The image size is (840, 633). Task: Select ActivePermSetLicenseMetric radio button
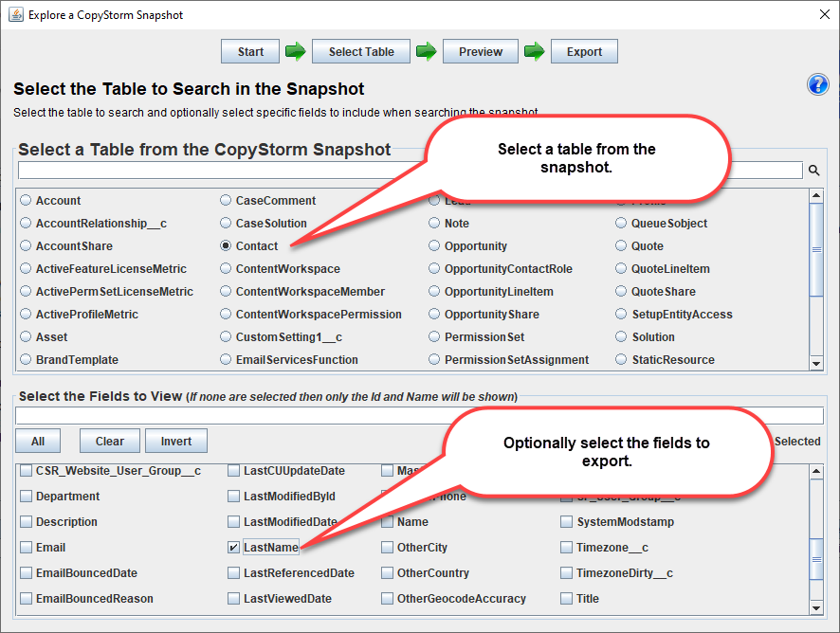pos(26,291)
